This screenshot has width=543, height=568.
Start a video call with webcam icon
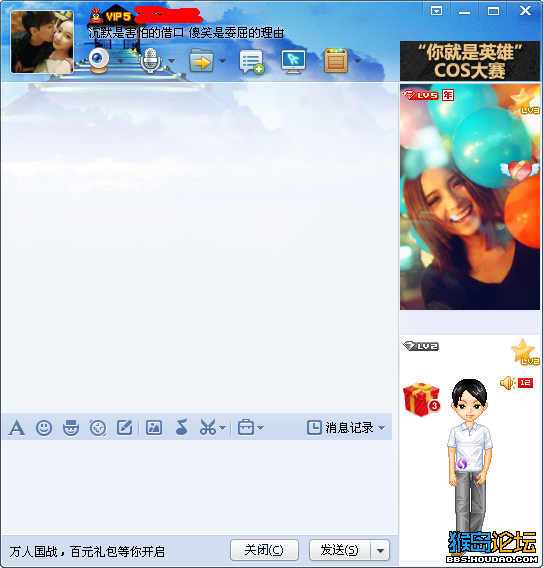99,60
